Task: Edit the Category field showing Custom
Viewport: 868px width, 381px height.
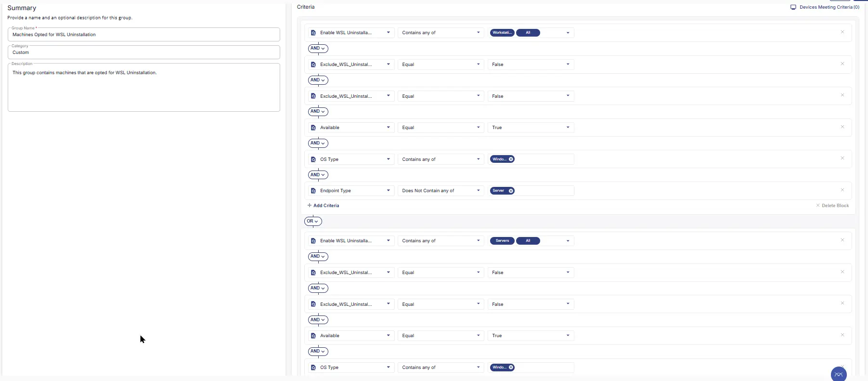Action: pyautogui.click(x=144, y=52)
